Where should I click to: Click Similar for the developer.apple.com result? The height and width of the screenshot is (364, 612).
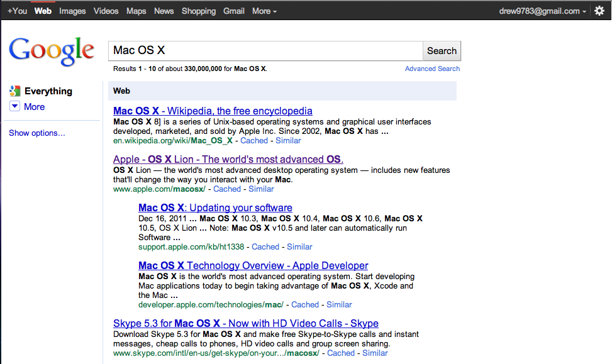click(339, 304)
